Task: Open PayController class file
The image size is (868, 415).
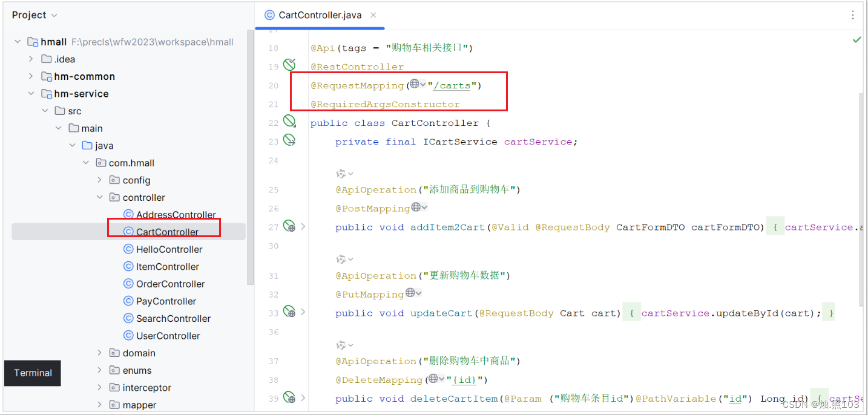Action: tap(166, 301)
